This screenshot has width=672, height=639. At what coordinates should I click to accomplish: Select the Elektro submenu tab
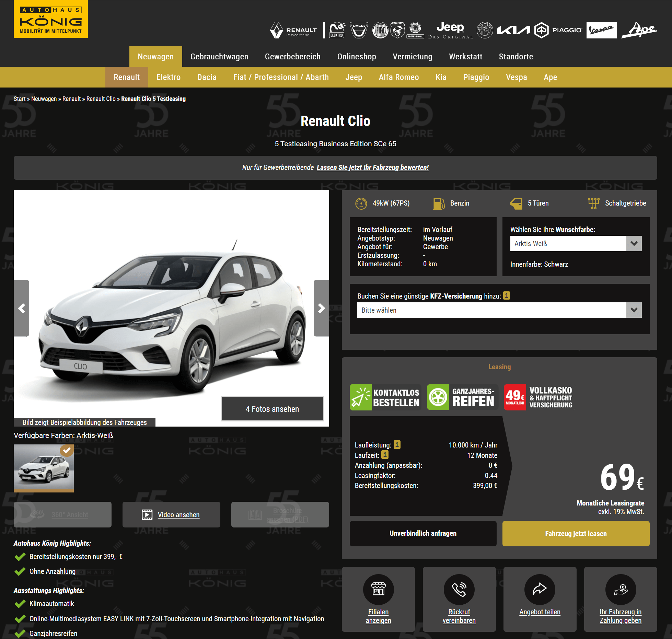point(169,77)
